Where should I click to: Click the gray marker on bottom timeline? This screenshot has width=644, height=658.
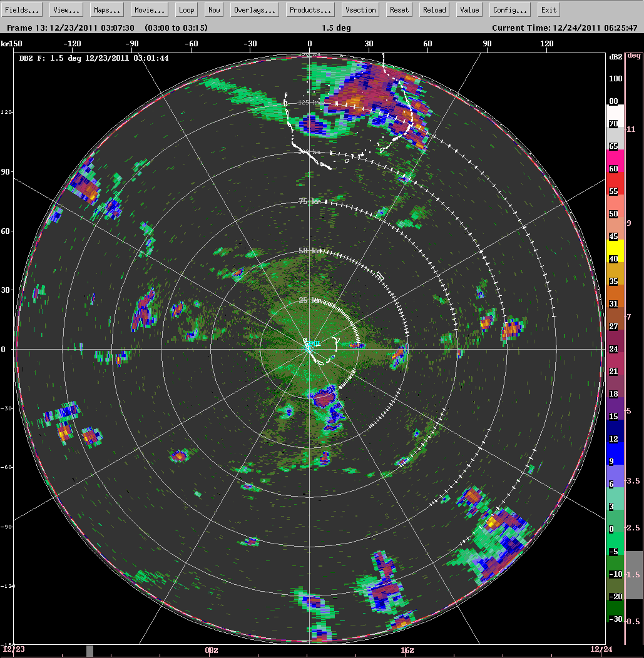tap(89, 651)
